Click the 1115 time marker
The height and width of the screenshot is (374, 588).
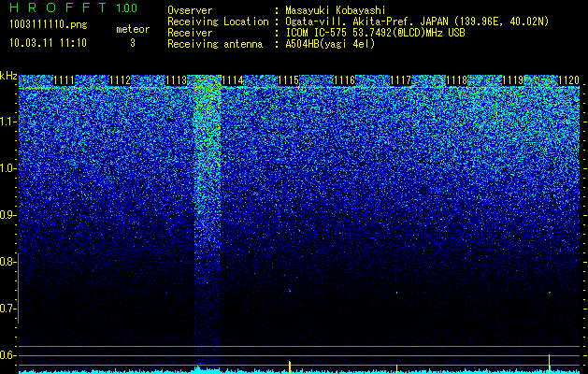pyautogui.click(x=288, y=80)
